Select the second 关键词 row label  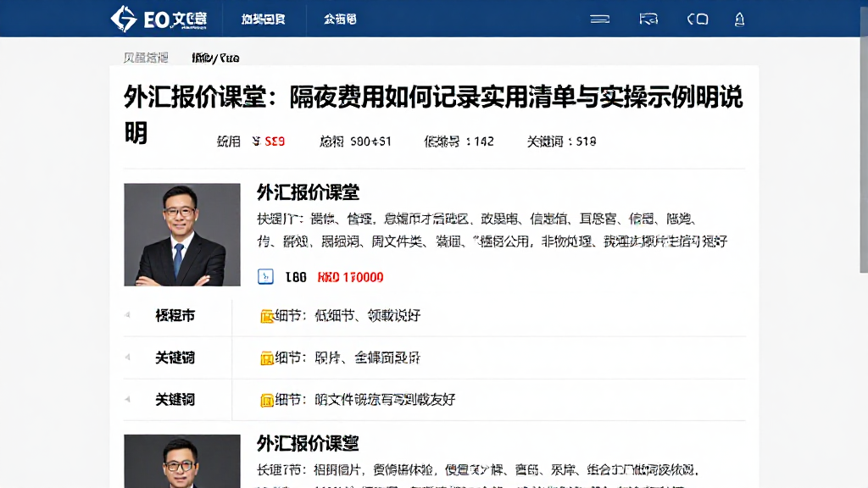coord(175,400)
